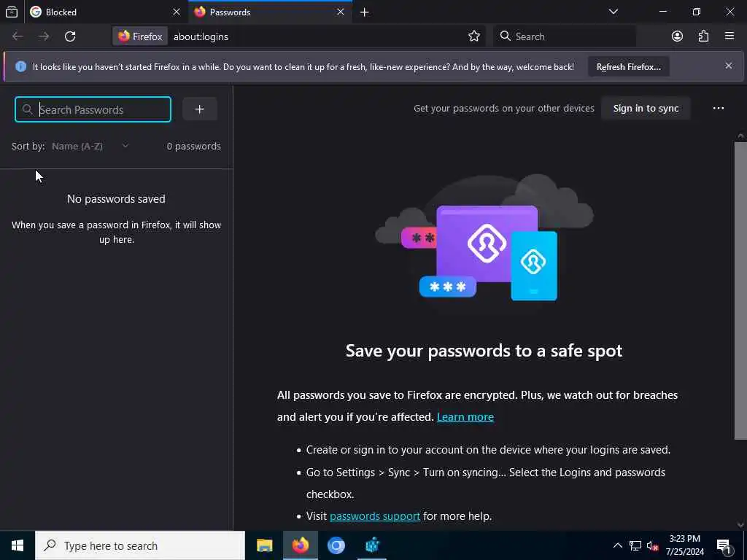747x560 pixels.
Task: Dismiss the welcome back notification bar
Action: point(729,66)
